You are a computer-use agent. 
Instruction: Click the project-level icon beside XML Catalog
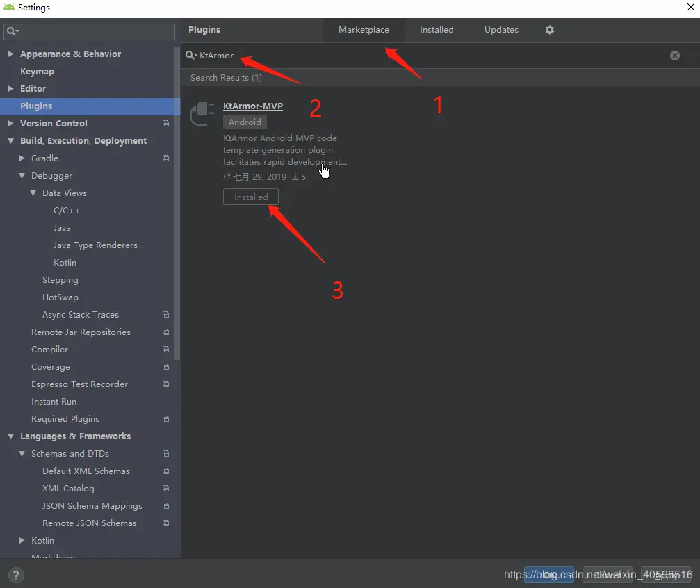click(x=165, y=489)
